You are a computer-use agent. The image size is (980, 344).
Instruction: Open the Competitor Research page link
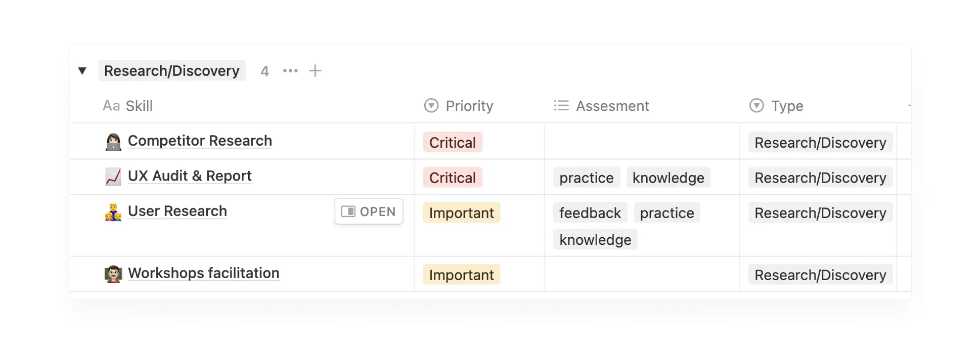(x=200, y=141)
